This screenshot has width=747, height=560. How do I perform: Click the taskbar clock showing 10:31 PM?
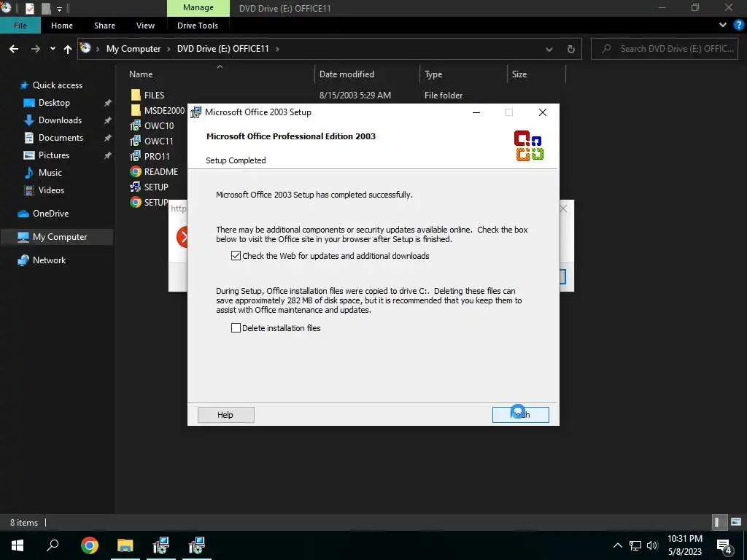point(684,545)
